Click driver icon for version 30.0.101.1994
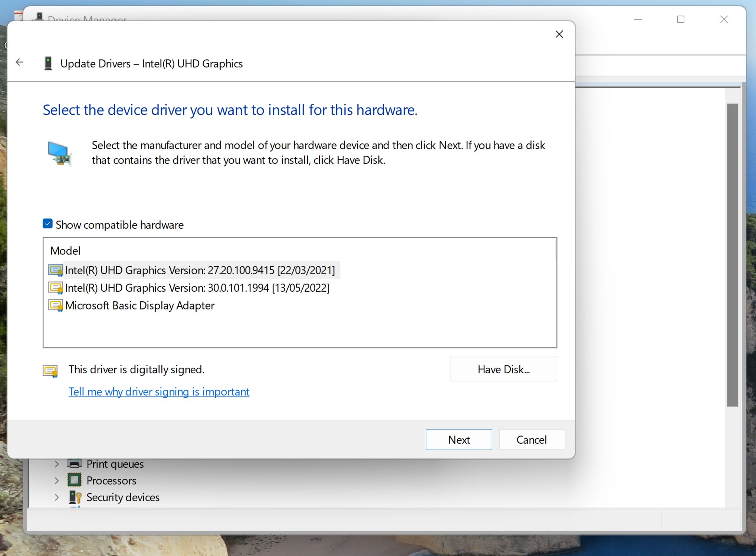 click(56, 288)
